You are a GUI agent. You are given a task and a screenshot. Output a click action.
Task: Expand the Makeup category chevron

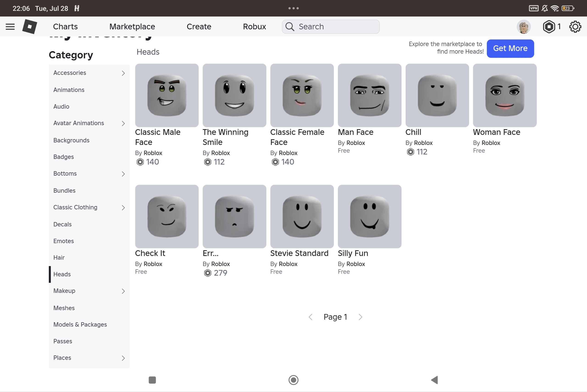pos(123,291)
